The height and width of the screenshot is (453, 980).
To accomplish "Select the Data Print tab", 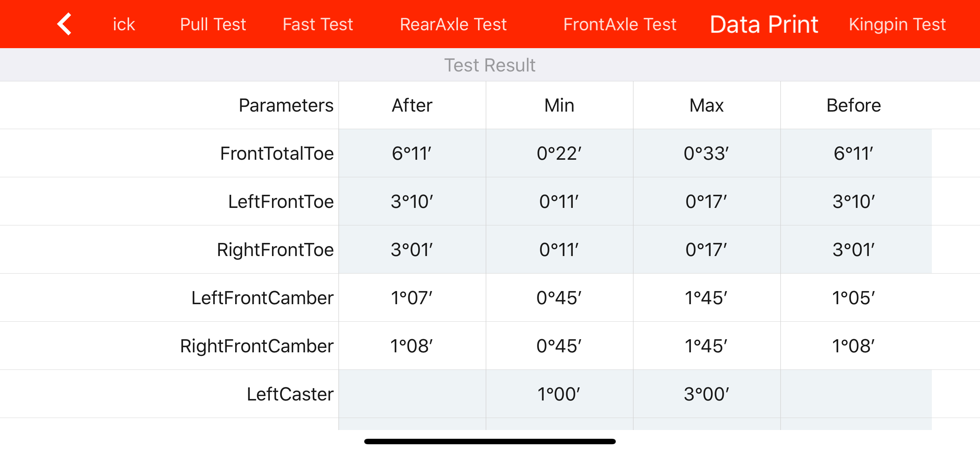I will [x=764, y=24].
